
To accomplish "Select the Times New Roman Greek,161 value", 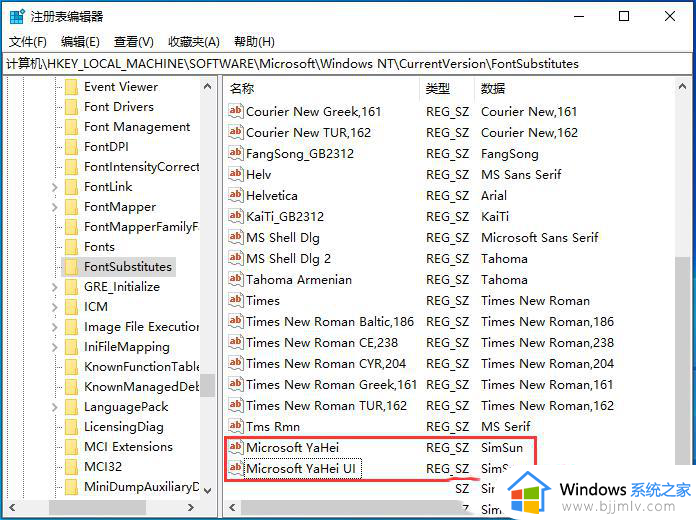I will tap(331, 385).
